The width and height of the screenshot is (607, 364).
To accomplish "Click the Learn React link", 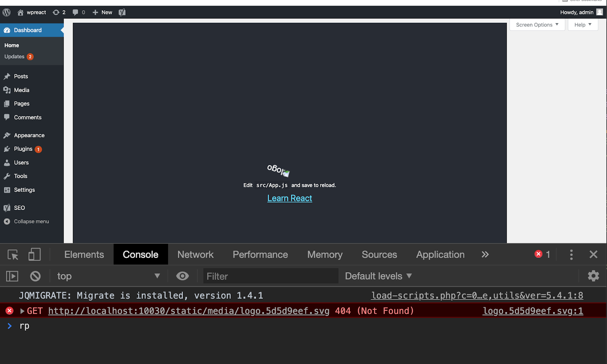I will (289, 198).
